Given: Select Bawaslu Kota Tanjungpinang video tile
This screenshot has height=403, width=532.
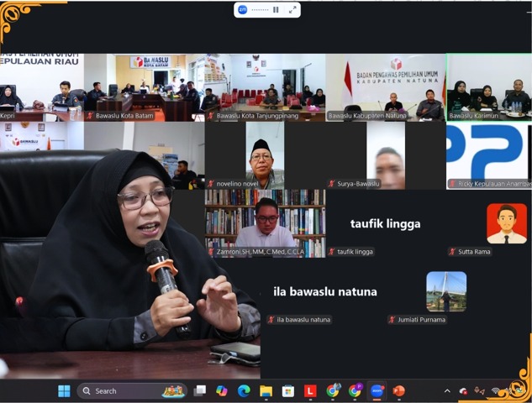Looking at the screenshot, I should point(266,87).
